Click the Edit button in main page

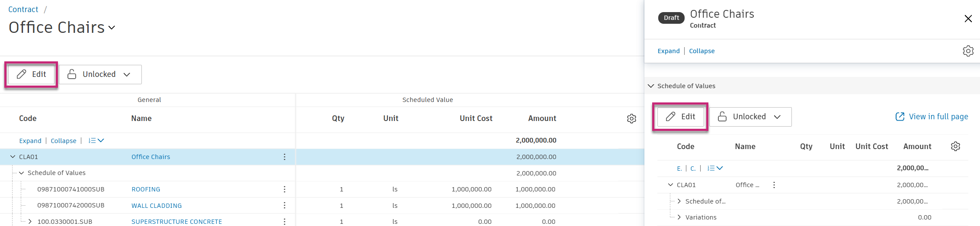(31, 74)
